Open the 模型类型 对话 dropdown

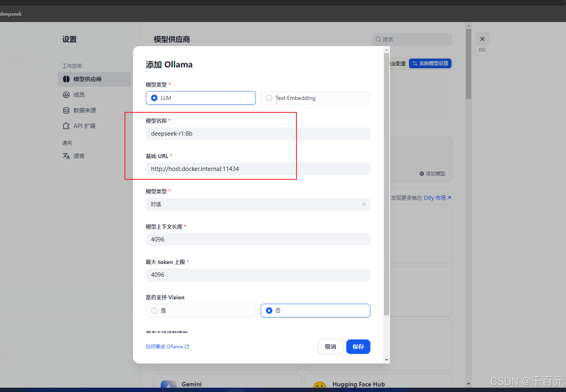(x=258, y=204)
